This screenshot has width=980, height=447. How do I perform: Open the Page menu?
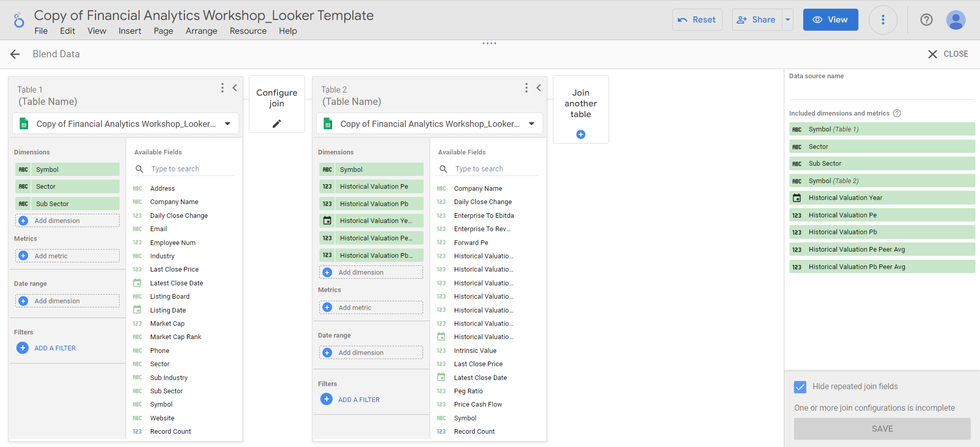point(164,31)
